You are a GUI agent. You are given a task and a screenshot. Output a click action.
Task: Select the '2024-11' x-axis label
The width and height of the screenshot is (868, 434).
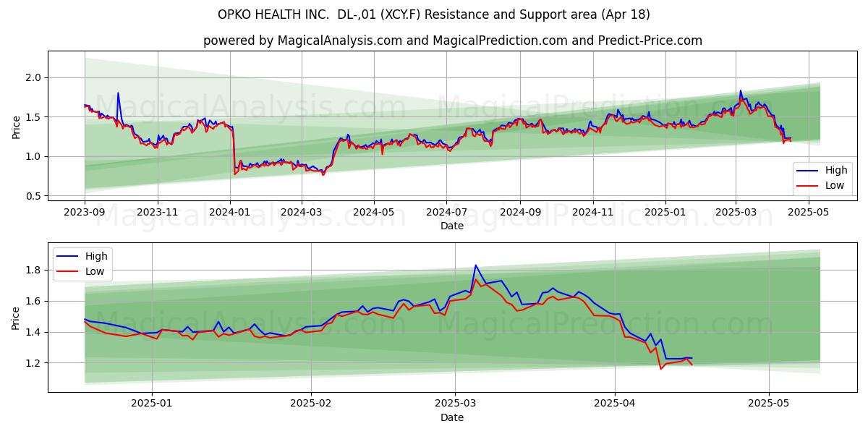[593, 213]
